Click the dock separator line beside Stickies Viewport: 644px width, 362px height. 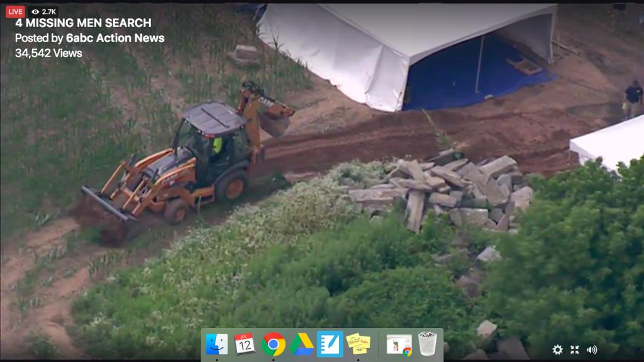[x=379, y=344]
